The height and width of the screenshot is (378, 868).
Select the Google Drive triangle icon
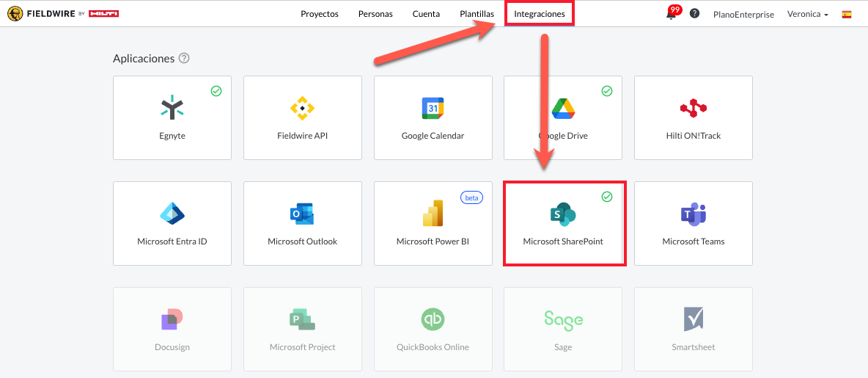coord(564,108)
